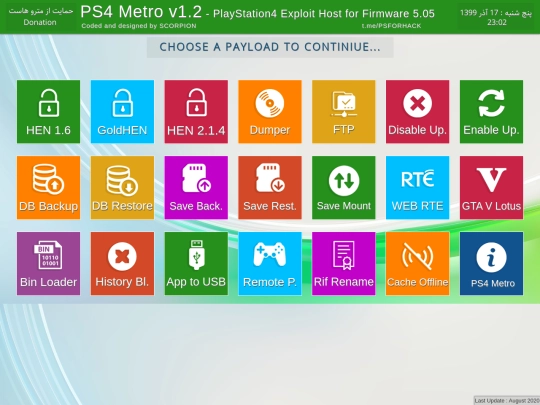Screen dimensions: 540x405
Task: Activate the Cache Offline tile
Action: pyautogui.click(x=417, y=263)
